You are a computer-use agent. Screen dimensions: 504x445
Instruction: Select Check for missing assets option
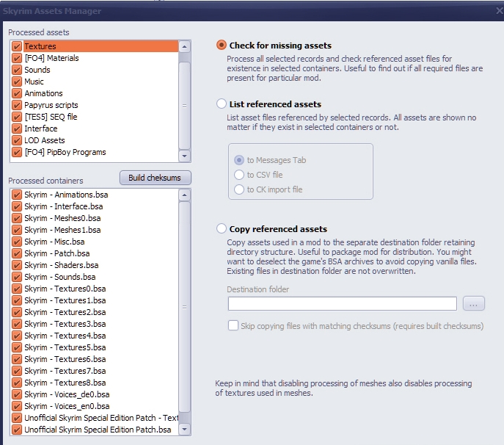(x=222, y=46)
